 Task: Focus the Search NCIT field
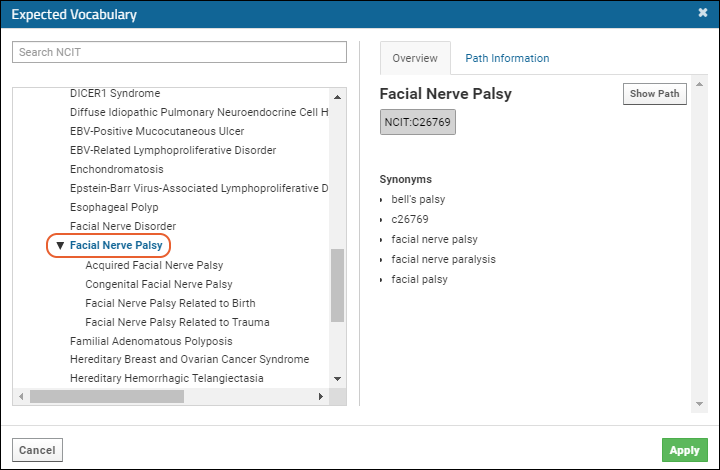pos(179,52)
